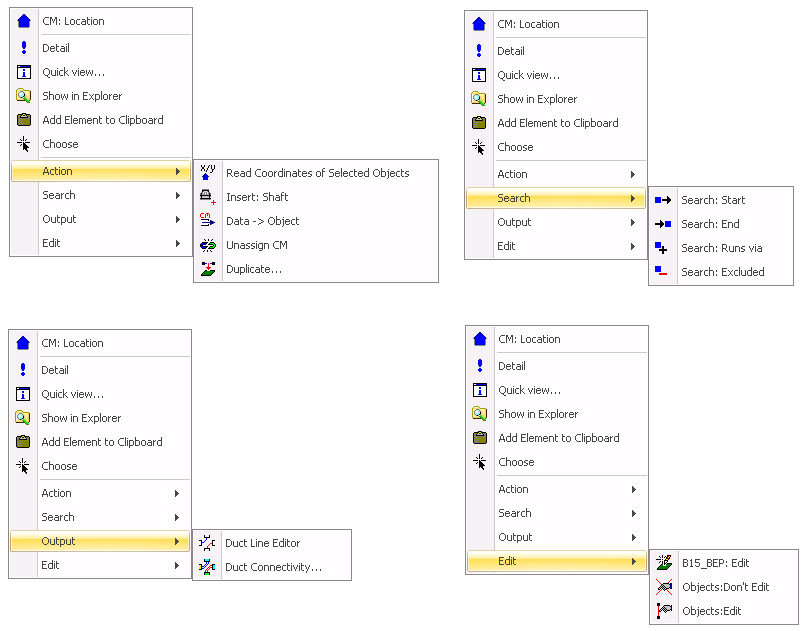The height and width of the screenshot is (631, 803).
Task: Select Objects:Edit in the Edit submenu
Action: pos(711,611)
